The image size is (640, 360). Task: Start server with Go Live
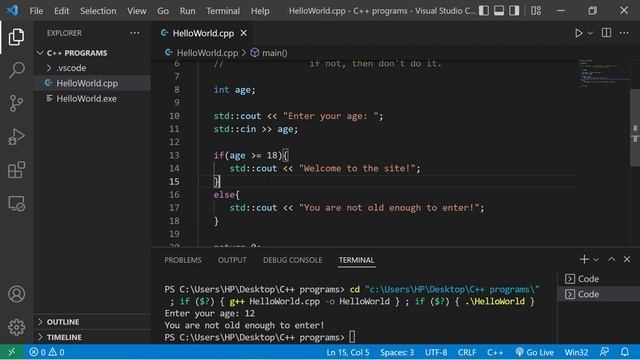pos(534,352)
